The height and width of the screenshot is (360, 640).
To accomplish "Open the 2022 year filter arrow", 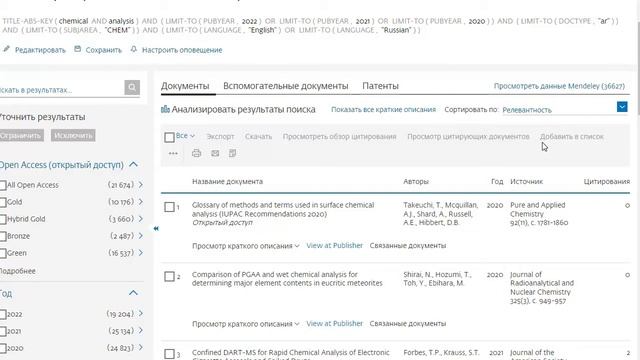I will click(x=140, y=313).
